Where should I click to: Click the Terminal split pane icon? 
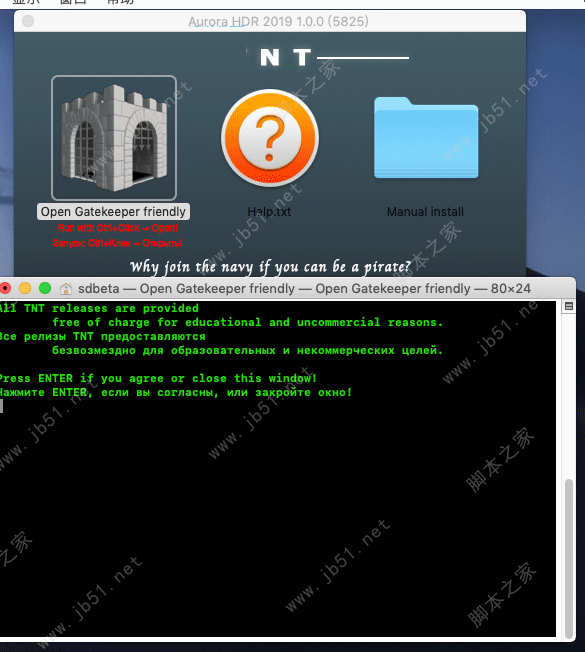click(569, 306)
